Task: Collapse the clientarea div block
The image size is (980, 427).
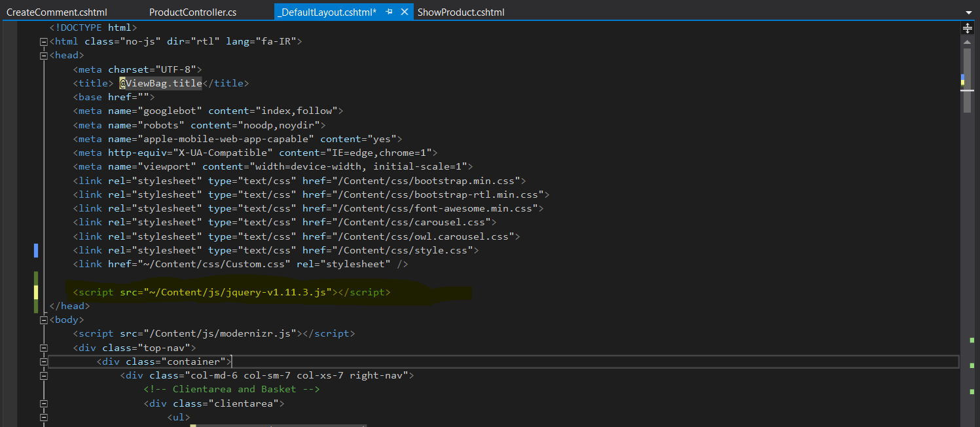Action: (x=44, y=404)
